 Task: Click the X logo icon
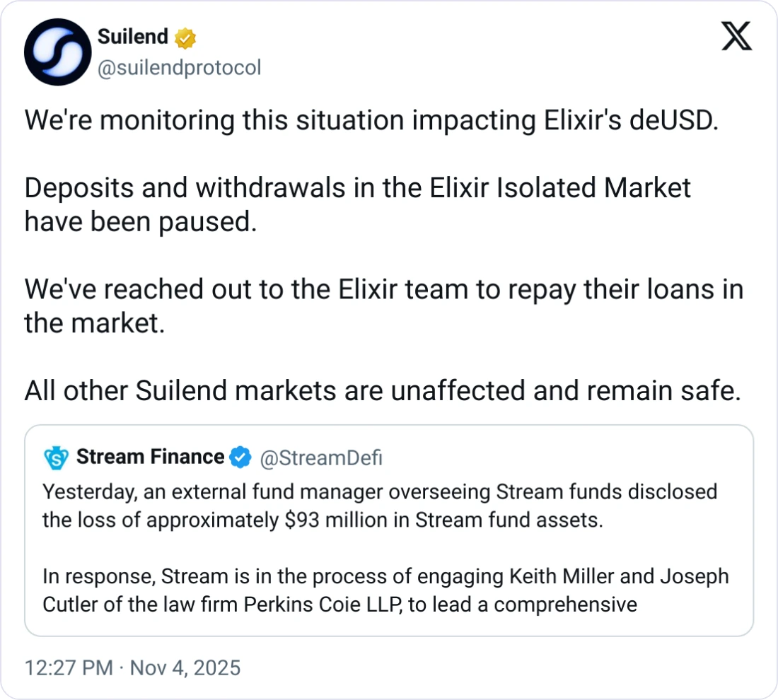736,36
